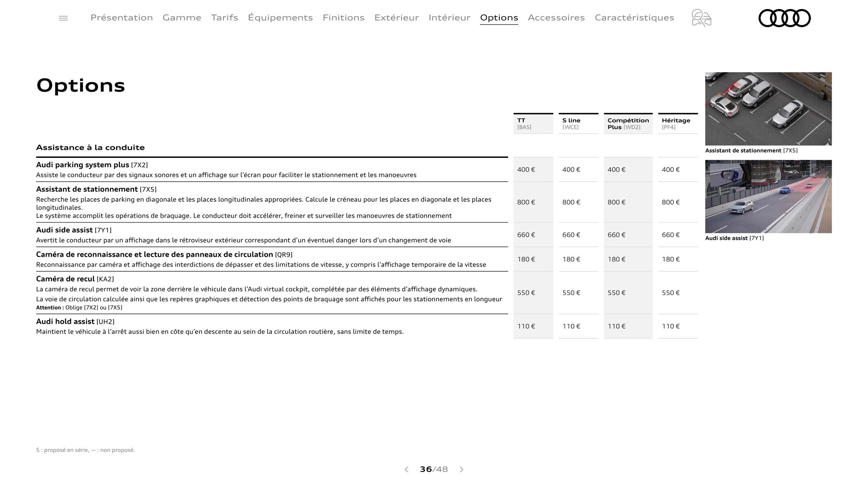
Task: Click the Audi side assist road image
Action: tap(768, 196)
